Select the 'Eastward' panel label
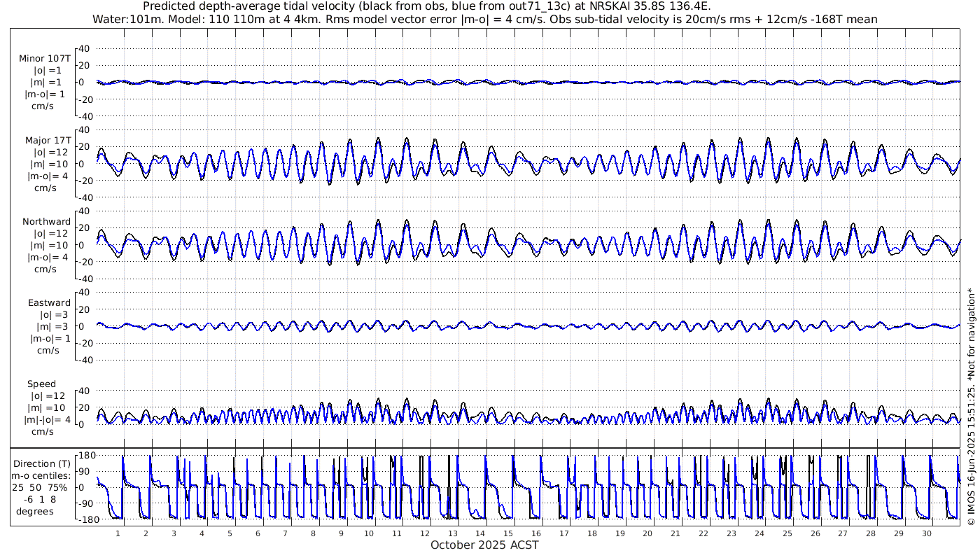Viewport: 980px width, 560px height. (x=49, y=303)
